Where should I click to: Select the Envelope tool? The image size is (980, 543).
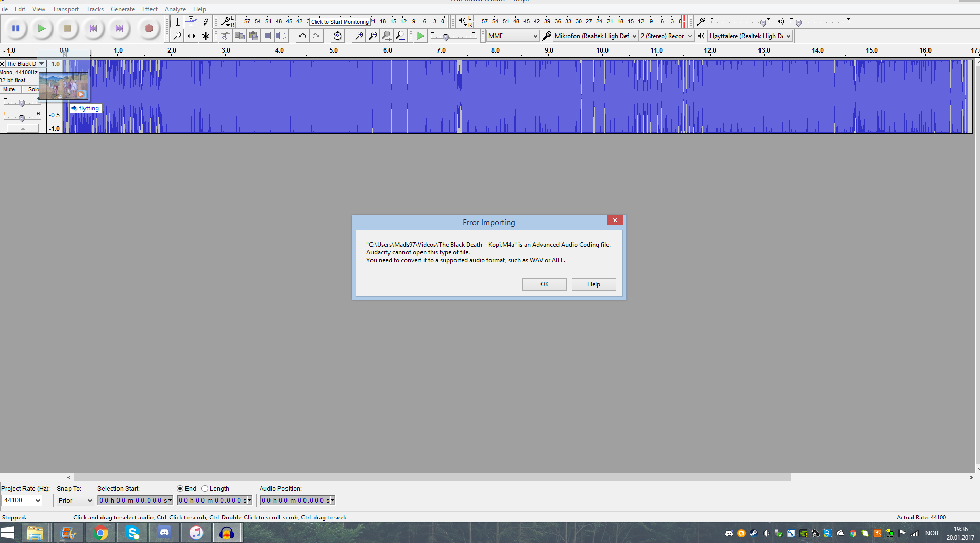[191, 22]
